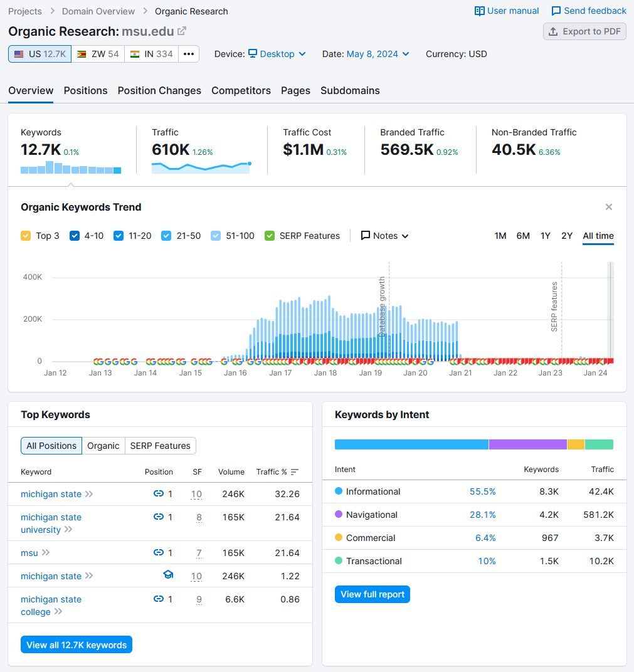
Task: Set chart range to 1M
Action: point(500,236)
